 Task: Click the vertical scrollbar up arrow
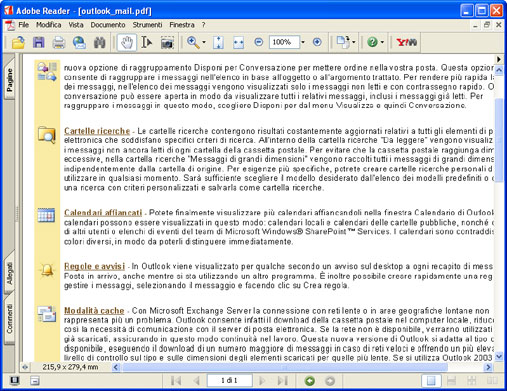(499, 70)
